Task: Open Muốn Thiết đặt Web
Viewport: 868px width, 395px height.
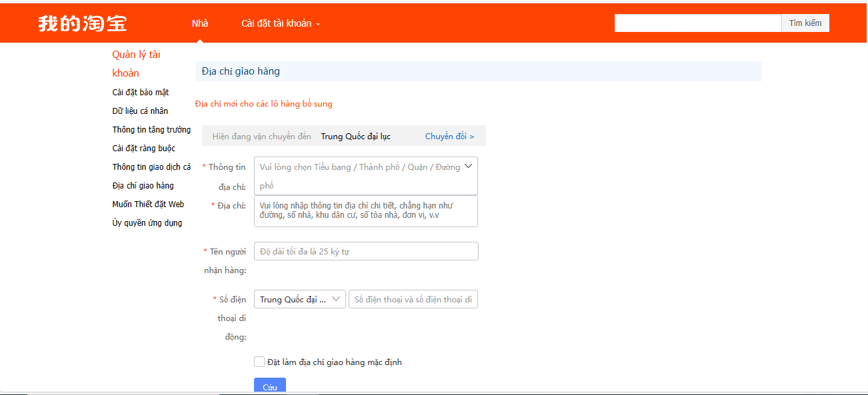Action: pyautogui.click(x=148, y=204)
